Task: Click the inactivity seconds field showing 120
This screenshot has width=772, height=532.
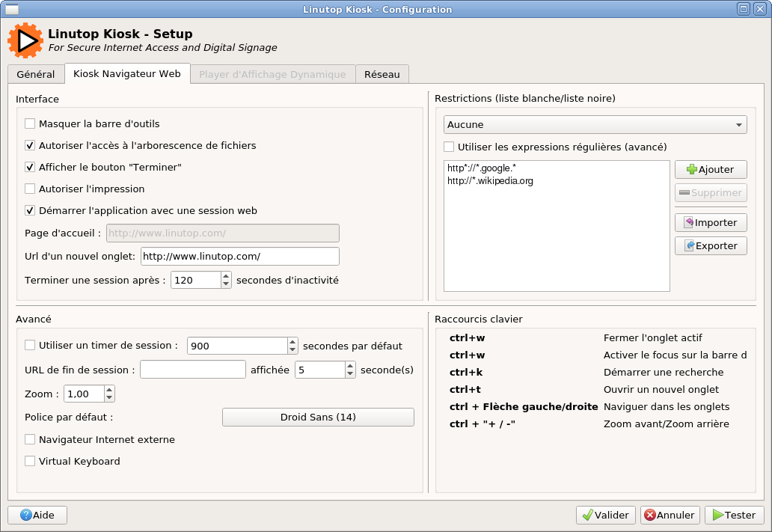Action: pos(196,280)
